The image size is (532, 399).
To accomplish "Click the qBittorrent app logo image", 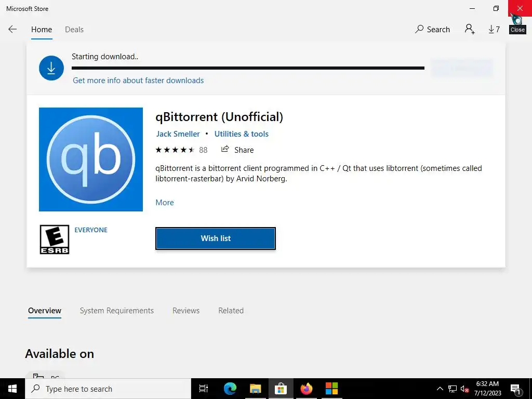I will coord(91,159).
